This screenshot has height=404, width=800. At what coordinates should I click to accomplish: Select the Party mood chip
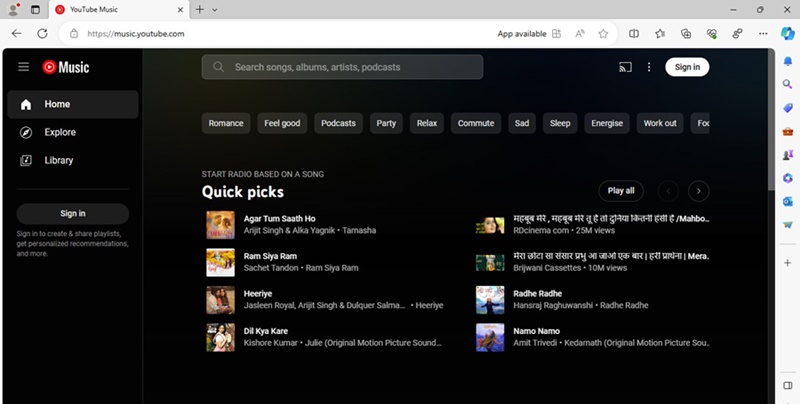[386, 123]
